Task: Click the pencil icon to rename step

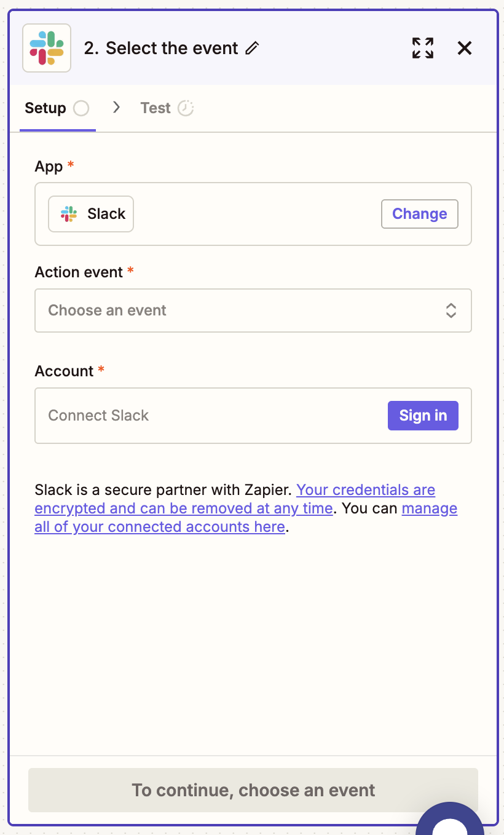Action: (252, 48)
